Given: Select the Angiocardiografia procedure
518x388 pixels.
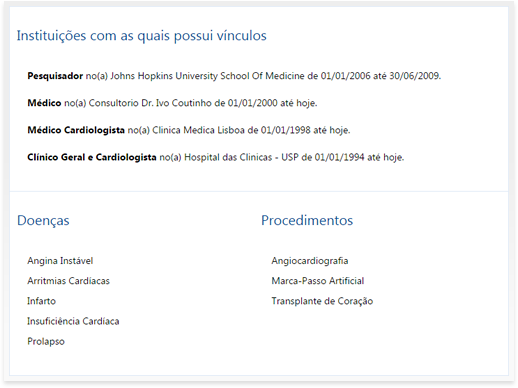Looking at the screenshot, I should click(x=310, y=261).
